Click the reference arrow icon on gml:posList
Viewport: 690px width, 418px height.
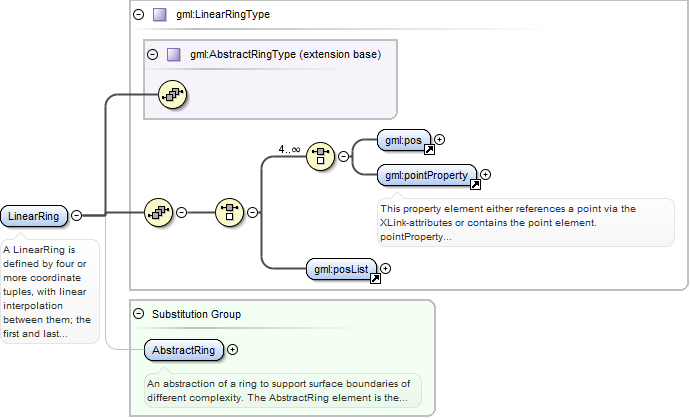[375, 278]
